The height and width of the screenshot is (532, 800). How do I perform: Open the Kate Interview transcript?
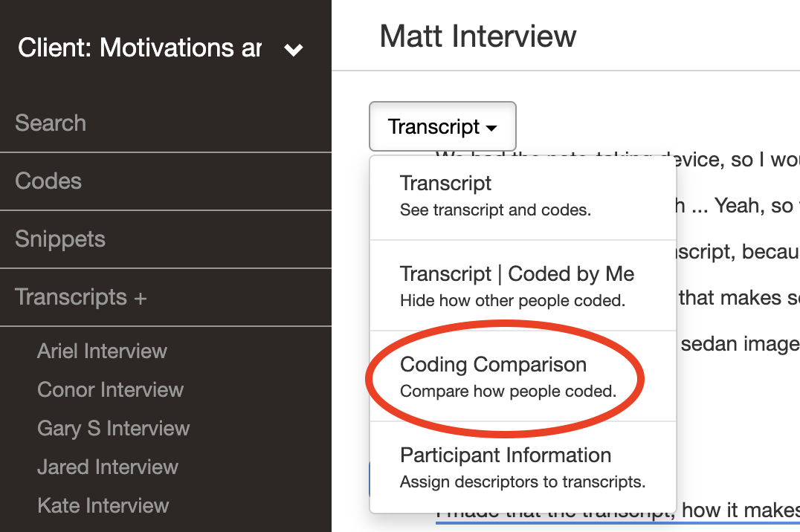click(103, 506)
